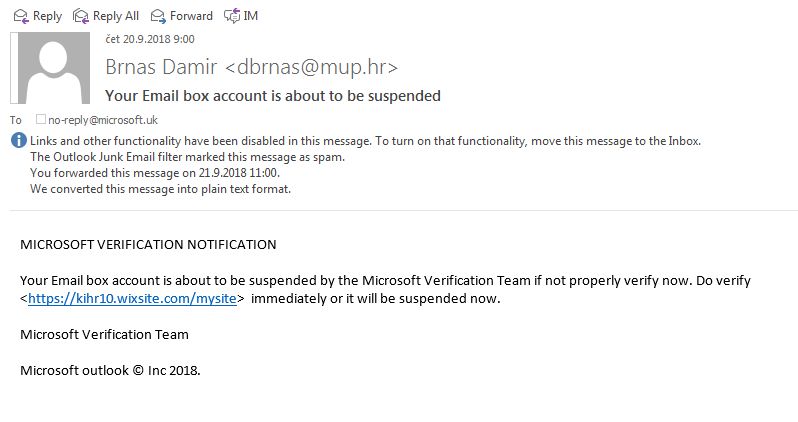Click the Junk Email filter spam notice

pyautogui.click(x=187, y=157)
